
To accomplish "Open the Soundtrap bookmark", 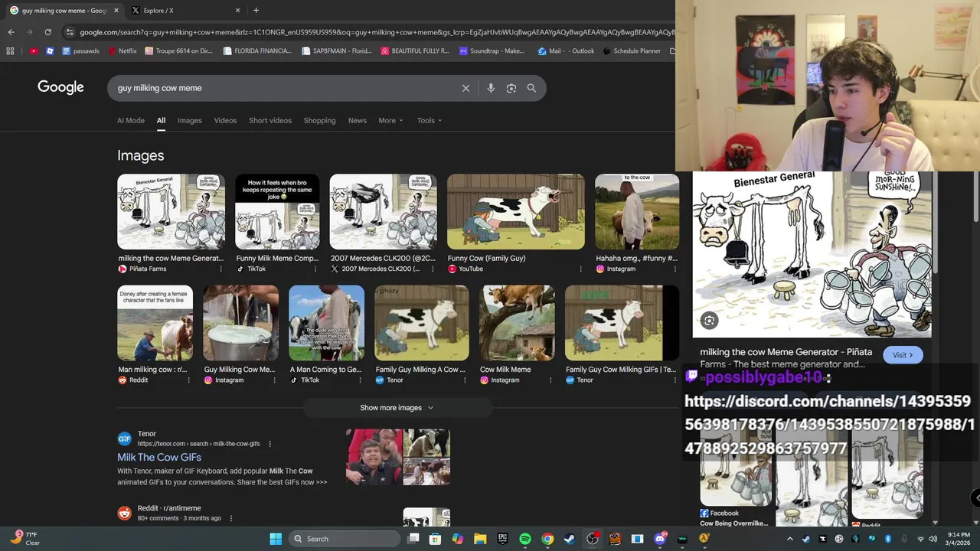I will click(492, 51).
